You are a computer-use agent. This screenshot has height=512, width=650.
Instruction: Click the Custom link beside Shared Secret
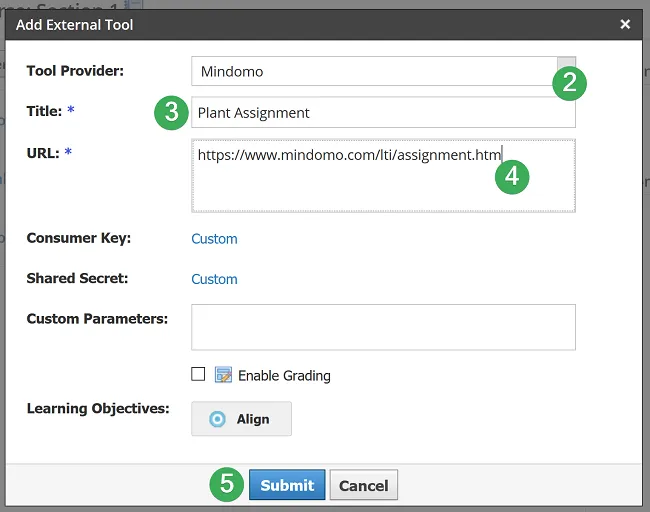(214, 279)
